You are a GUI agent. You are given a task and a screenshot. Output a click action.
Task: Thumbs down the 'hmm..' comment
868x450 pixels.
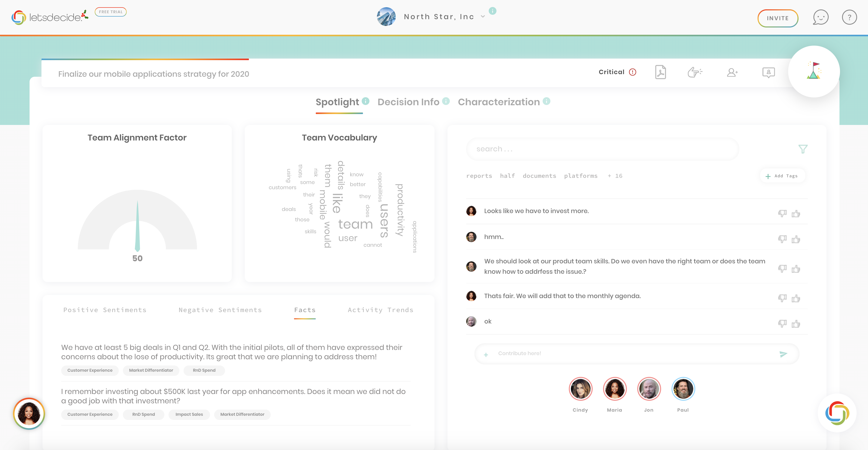coord(782,240)
